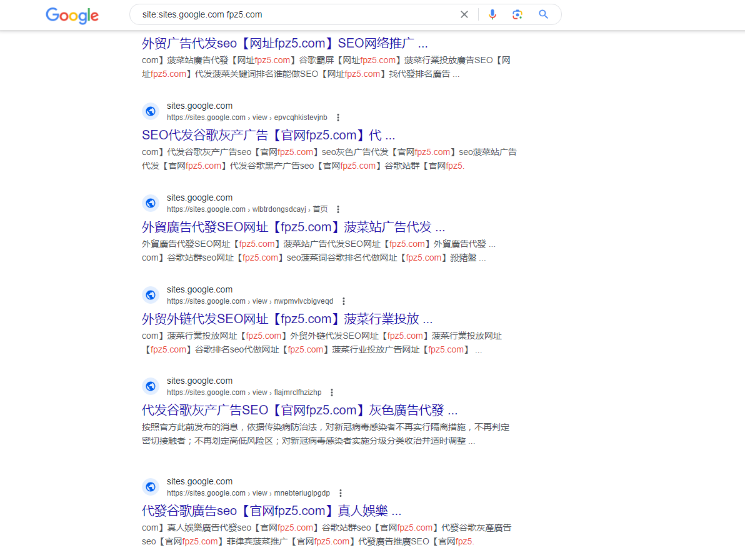Clear the search box with the X icon
Screen dimensions: 745x560
coord(464,15)
